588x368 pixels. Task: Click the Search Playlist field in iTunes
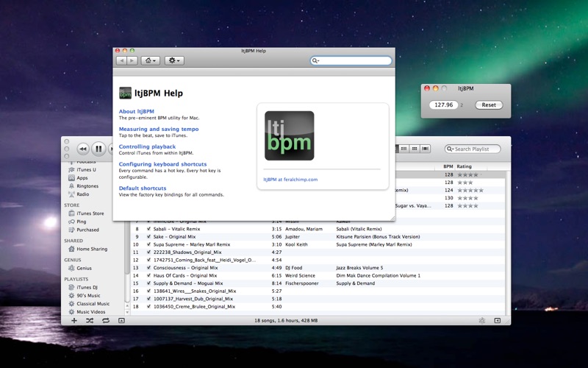click(x=473, y=149)
